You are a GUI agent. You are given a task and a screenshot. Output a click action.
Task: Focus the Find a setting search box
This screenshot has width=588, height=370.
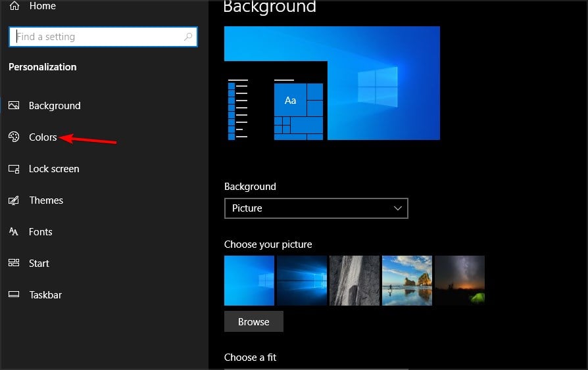click(x=103, y=37)
